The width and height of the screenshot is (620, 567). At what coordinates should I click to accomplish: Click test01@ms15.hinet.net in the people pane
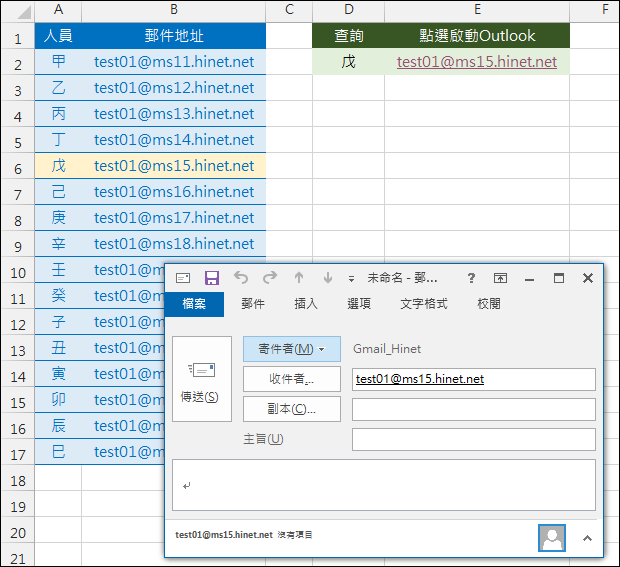(x=224, y=535)
